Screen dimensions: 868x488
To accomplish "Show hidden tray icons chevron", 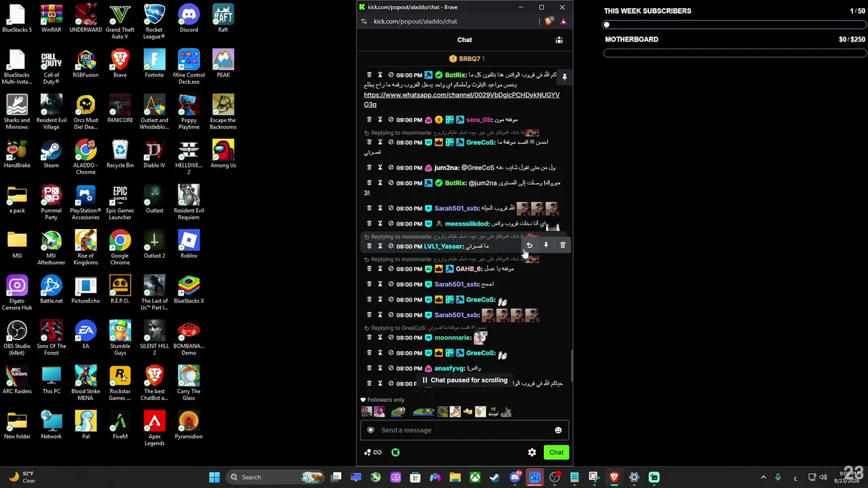I will coord(763,477).
